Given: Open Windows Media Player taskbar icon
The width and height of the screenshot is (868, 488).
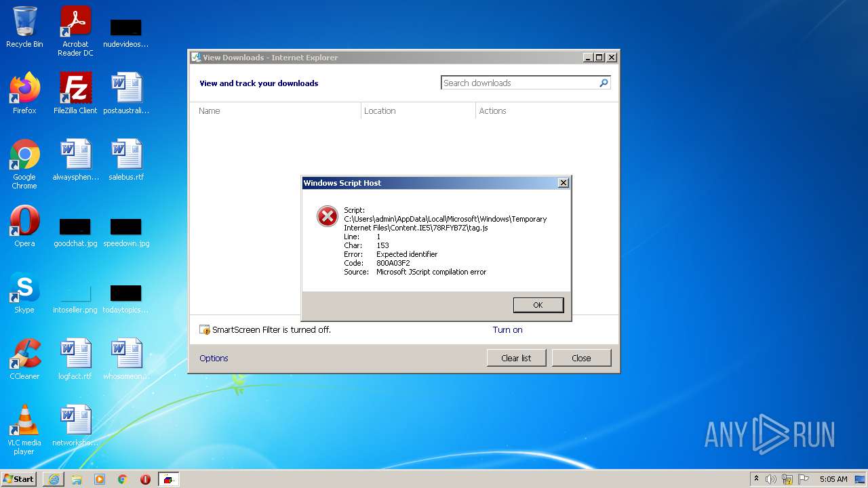Looking at the screenshot, I should [x=100, y=479].
